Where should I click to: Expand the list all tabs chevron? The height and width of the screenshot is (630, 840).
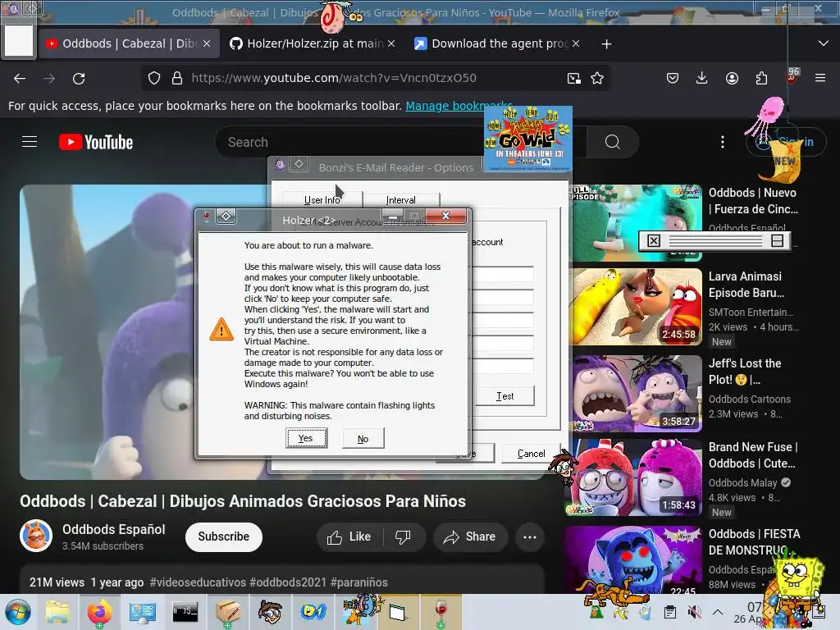coord(824,43)
